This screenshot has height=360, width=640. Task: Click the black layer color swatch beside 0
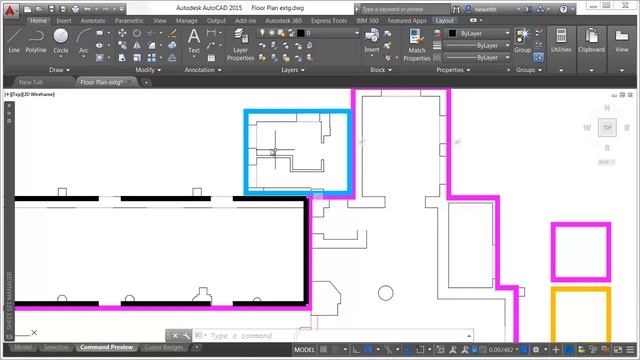click(x=301, y=33)
